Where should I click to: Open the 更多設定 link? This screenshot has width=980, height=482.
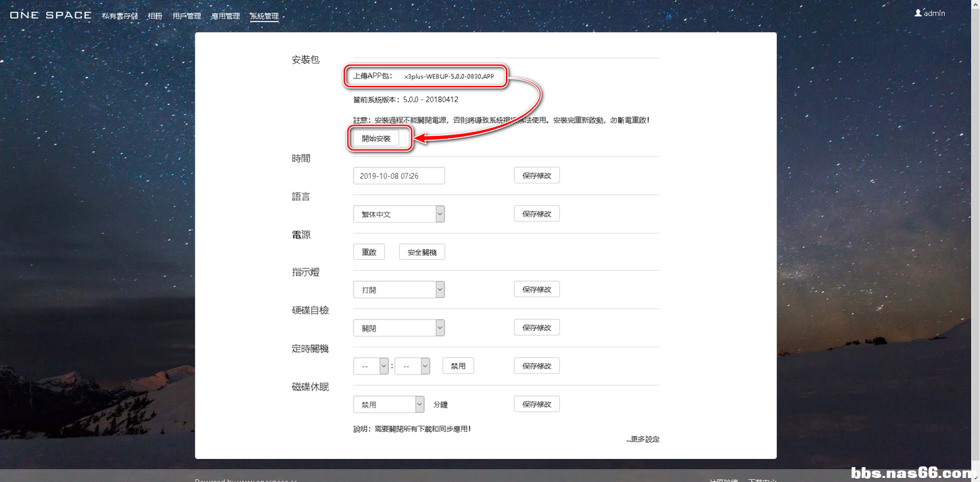coord(643,439)
